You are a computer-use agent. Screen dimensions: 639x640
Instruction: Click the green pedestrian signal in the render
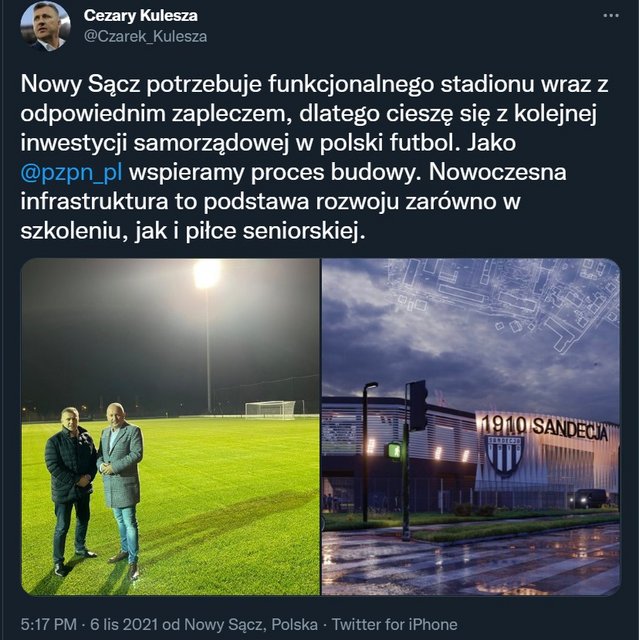tap(394, 451)
